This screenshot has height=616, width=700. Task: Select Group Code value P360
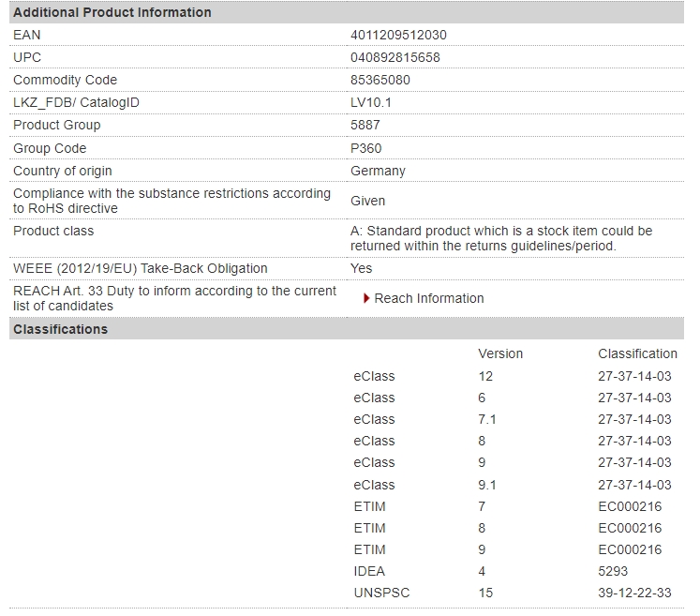(365, 148)
